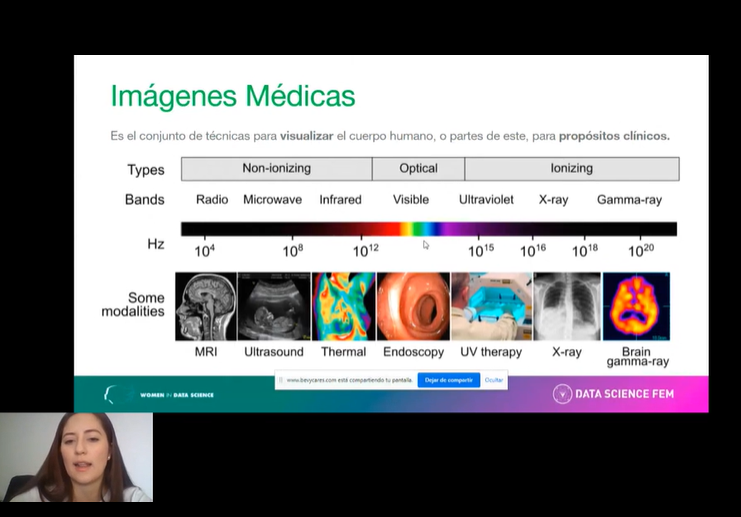The image size is (741, 517).
Task: Click the Thermal caption text
Action: click(344, 352)
